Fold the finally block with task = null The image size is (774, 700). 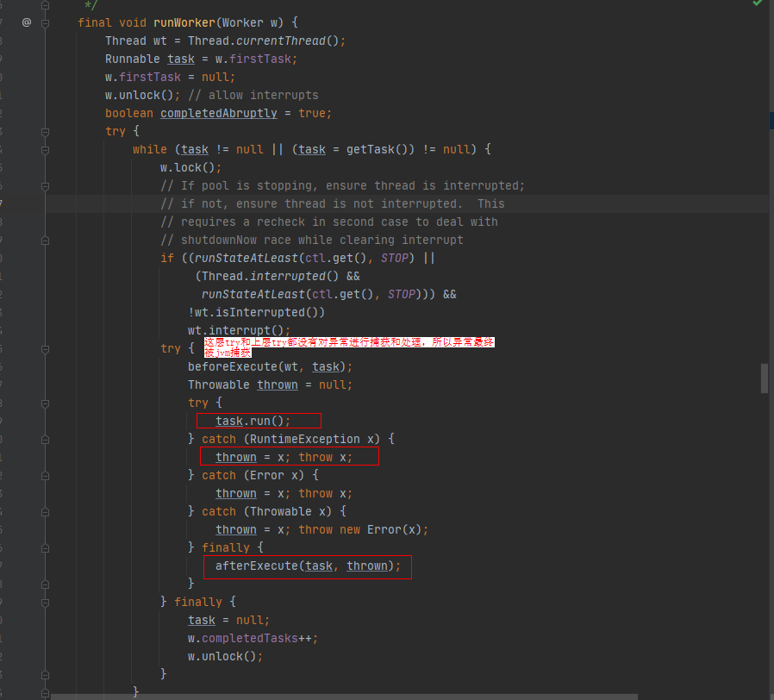[45, 603]
